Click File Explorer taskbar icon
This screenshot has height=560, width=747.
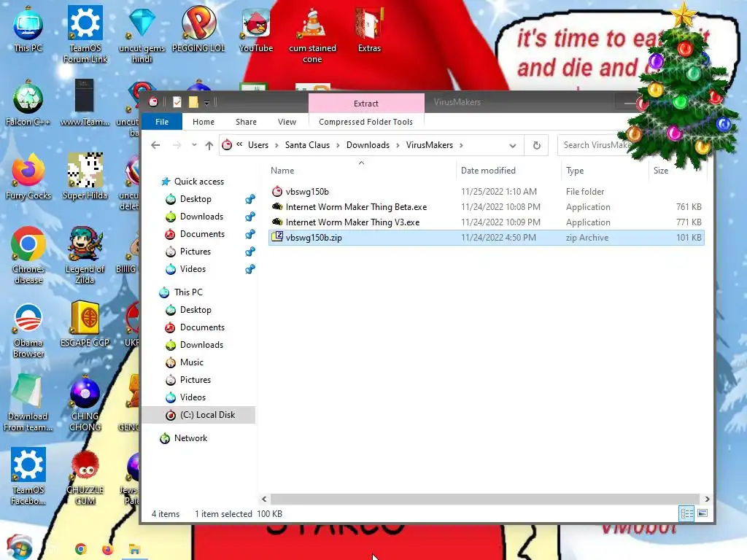[x=134, y=549]
